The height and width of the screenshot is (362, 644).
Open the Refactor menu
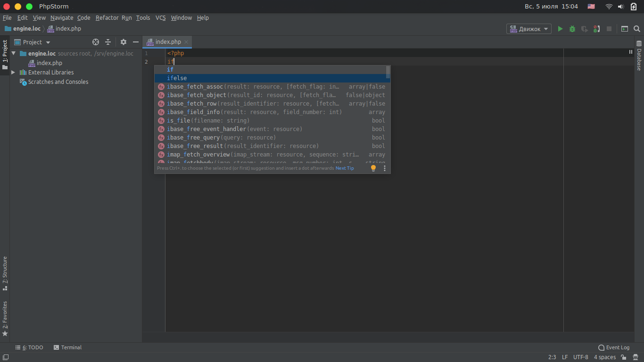[x=107, y=18]
